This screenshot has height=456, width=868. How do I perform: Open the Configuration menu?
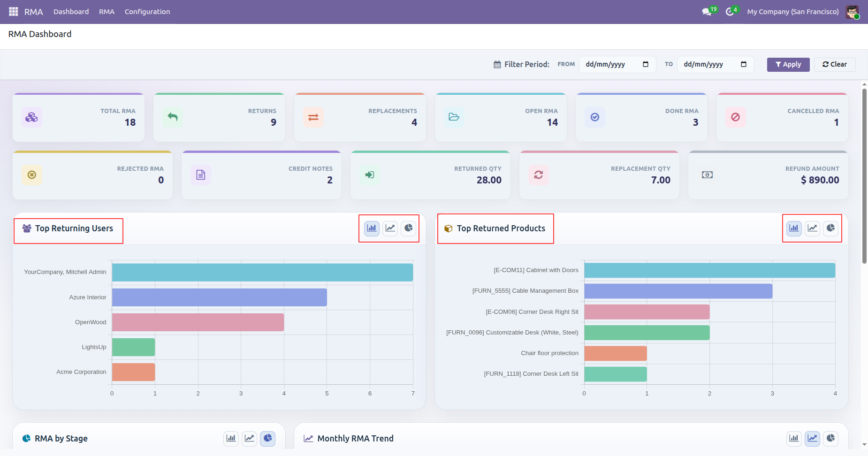147,12
